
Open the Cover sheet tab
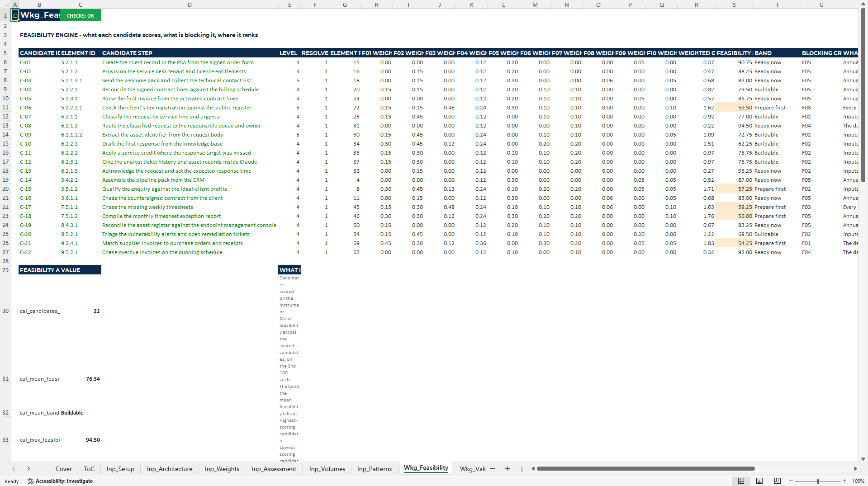click(63, 469)
